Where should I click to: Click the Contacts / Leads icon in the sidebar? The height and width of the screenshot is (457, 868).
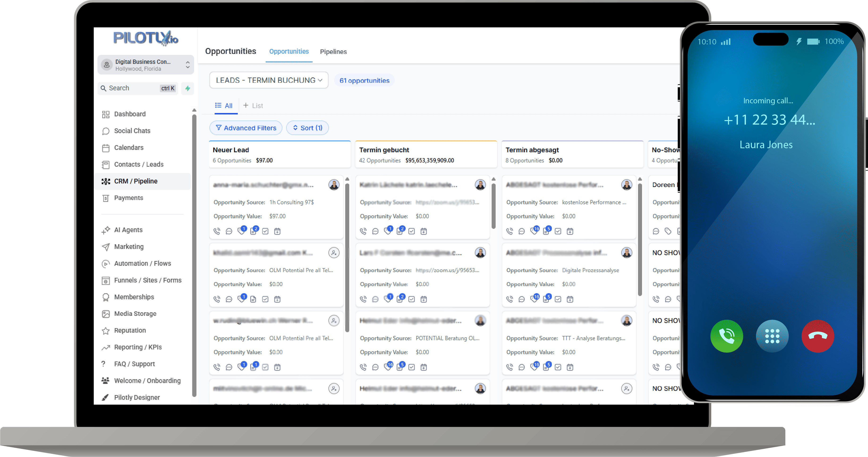click(x=106, y=164)
